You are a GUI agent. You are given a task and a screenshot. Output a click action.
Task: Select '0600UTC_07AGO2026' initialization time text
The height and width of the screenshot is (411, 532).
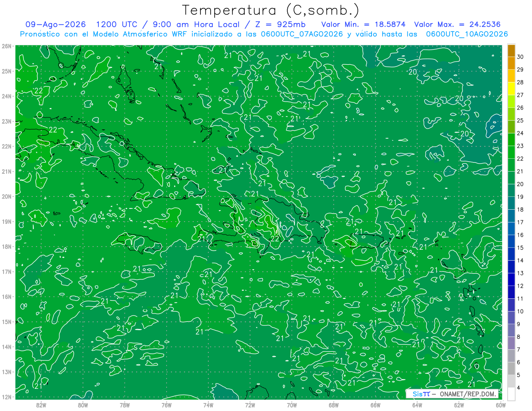tap(301, 34)
